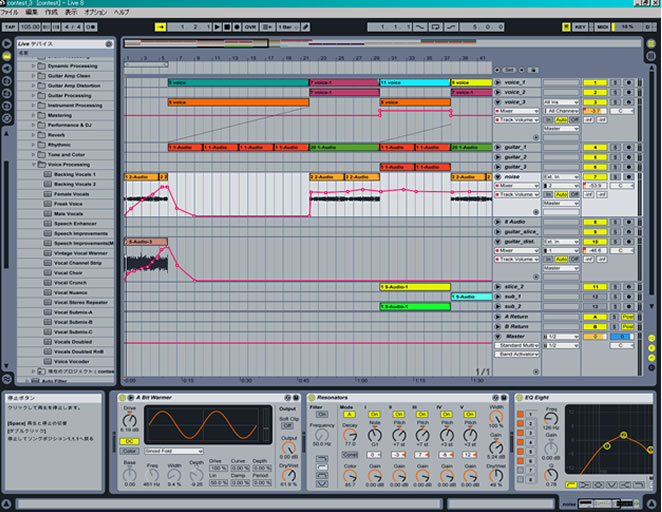The height and width of the screenshot is (512, 662).
Task: Fold the guitar_dist track
Action: (x=498, y=242)
